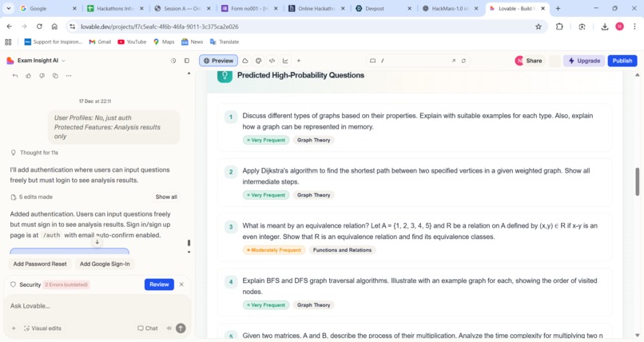Switch to the Devpost tab
The image size is (644, 342).
[x=383, y=8]
